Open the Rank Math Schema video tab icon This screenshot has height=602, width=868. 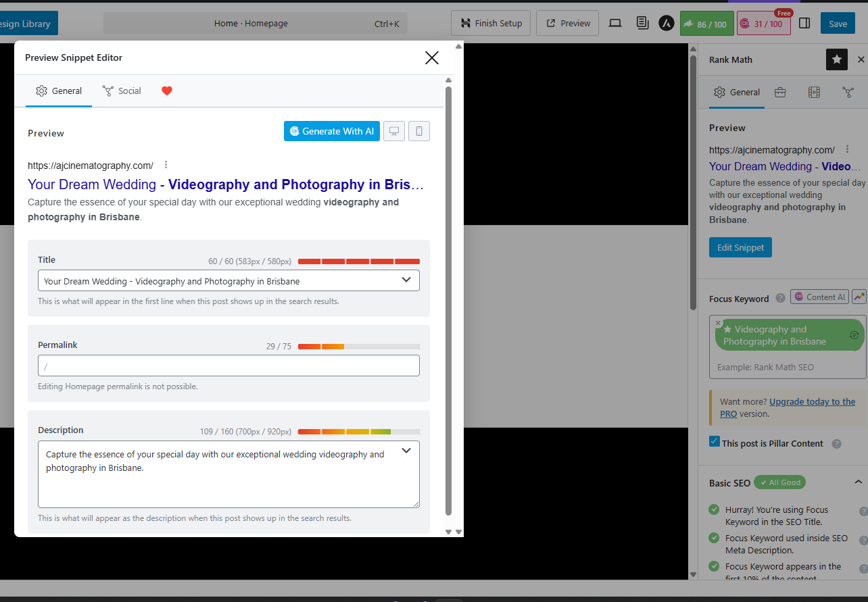(x=814, y=92)
